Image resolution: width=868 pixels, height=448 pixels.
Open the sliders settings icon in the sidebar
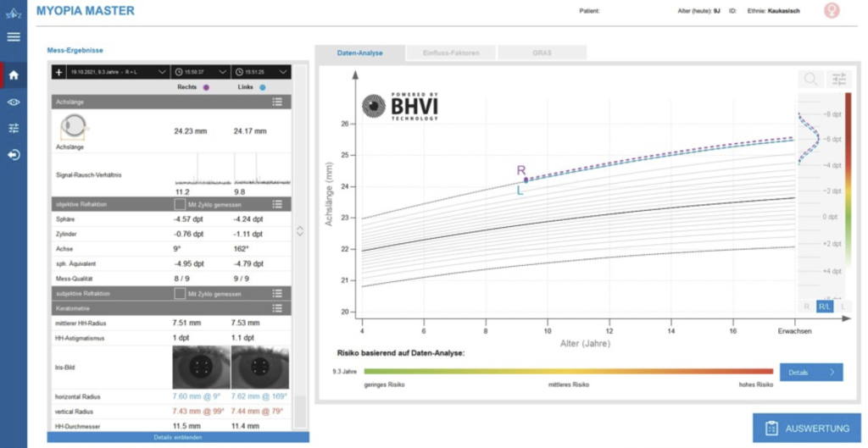pos(14,129)
